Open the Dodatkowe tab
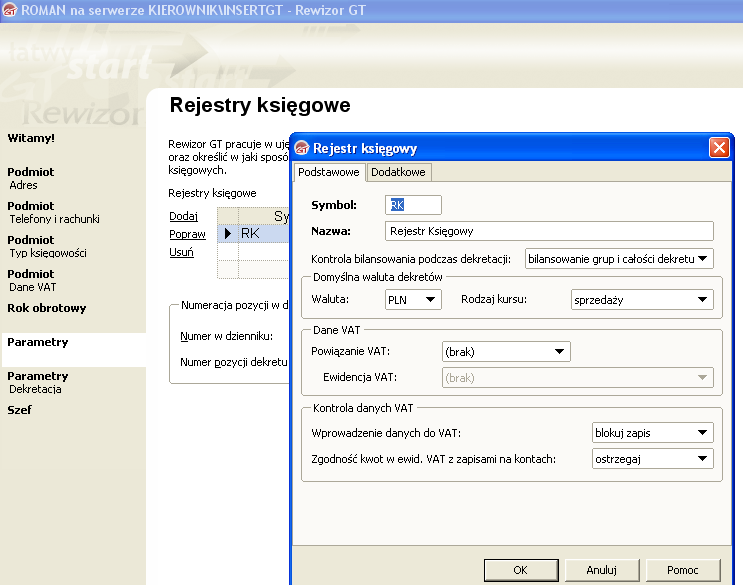 398,172
